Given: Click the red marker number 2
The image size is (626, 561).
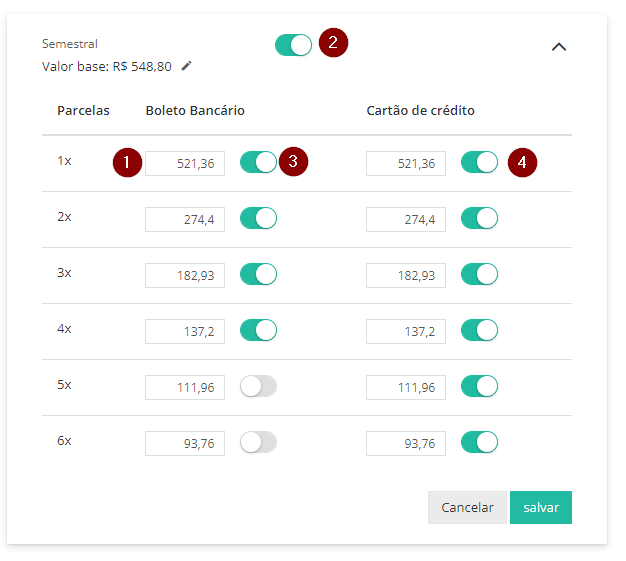Looking at the screenshot, I should [x=333, y=42].
